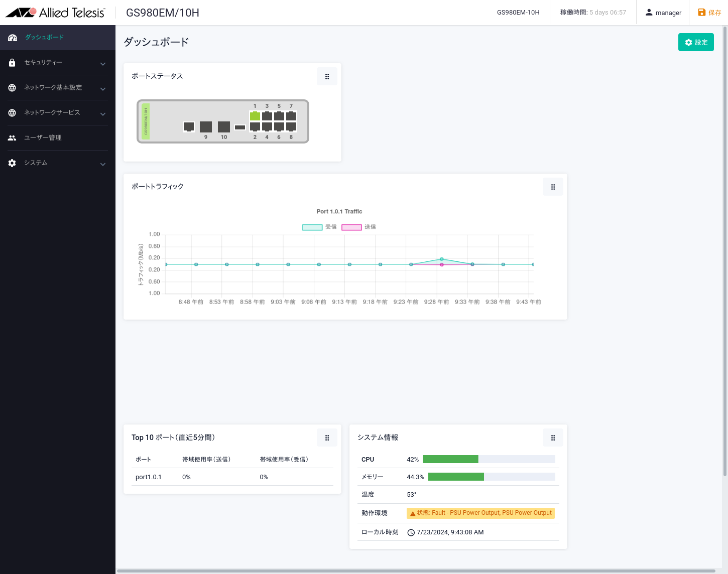The width and height of the screenshot is (728, 574).
Task: Click the Allied Telesis logo
Action: [x=56, y=13]
